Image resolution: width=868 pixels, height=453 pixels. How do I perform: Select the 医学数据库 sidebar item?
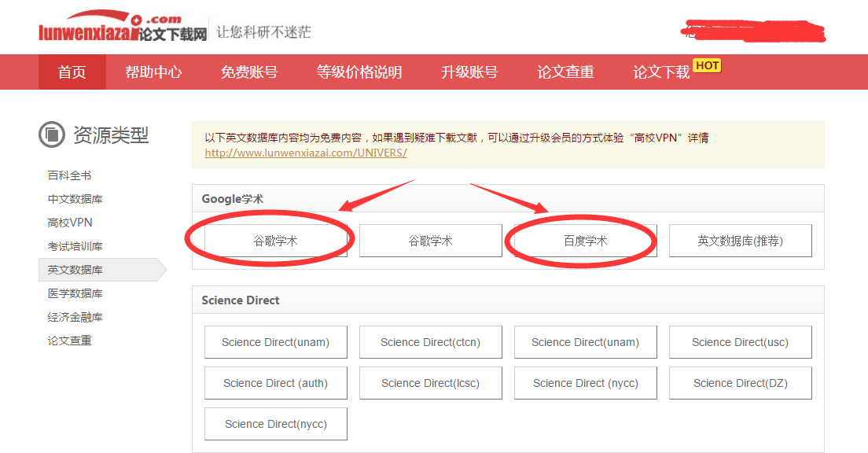coord(75,293)
